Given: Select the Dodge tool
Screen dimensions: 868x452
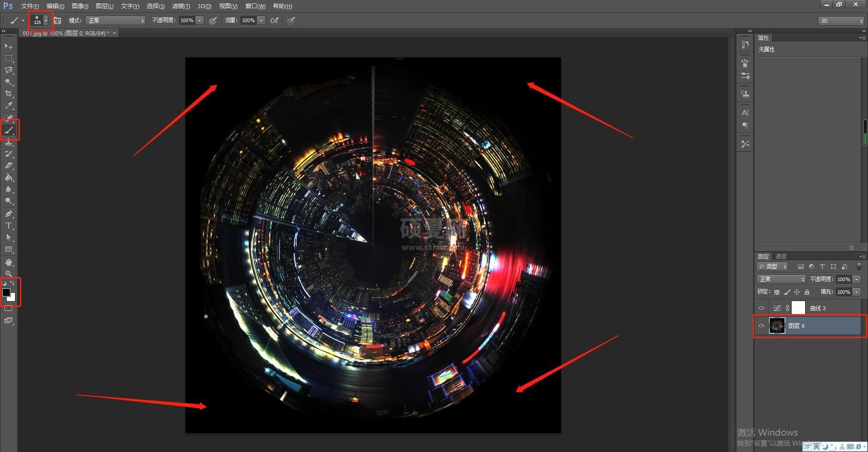Looking at the screenshot, I should (9, 201).
